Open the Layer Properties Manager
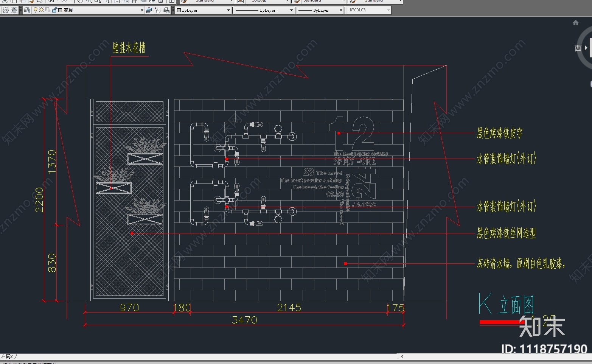The width and height of the screenshot is (592, 364). (x=27, y=10)
